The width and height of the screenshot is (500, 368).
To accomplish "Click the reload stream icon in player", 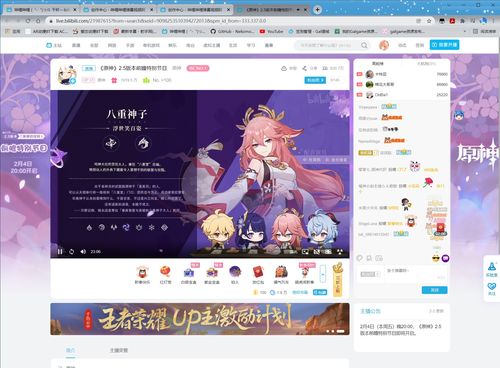I will point(72,251).
